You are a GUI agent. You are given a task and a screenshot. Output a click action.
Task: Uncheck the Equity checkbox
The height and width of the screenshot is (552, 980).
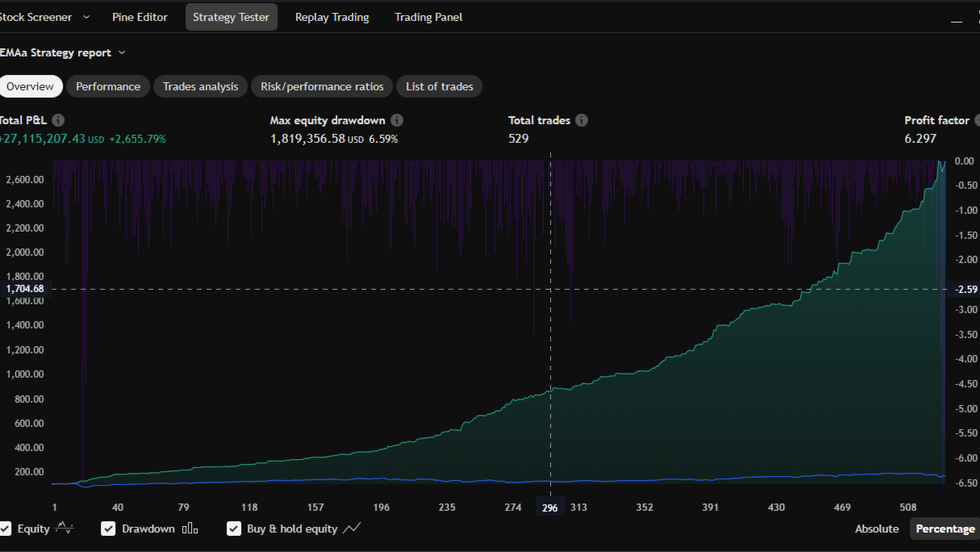(x=6, y=529)
